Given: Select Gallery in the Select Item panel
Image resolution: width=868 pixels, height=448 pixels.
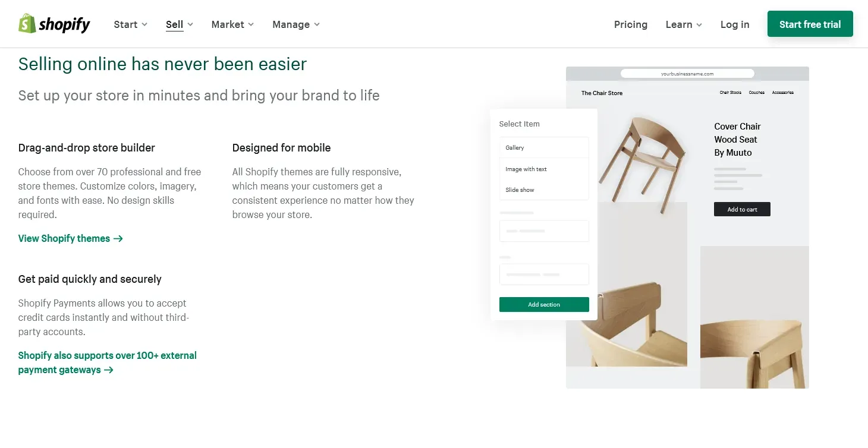Looking at the screenshot, I should click(515, 147).
